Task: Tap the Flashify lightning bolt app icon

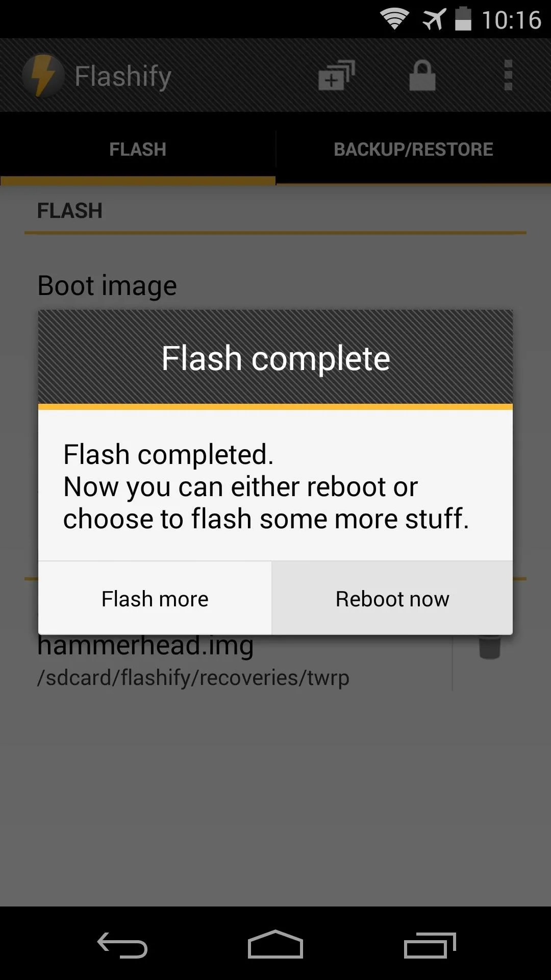Action: click(43, 76)
